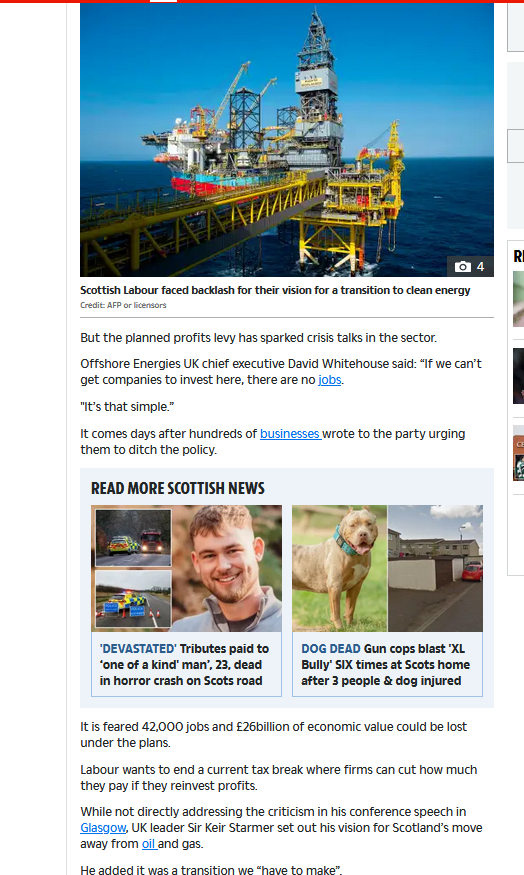Image resolution: width=524 pixels, height=875 pixels.
Task: Click the white marker on red bar
Action: pyautogui.click(x=164, y=1)
